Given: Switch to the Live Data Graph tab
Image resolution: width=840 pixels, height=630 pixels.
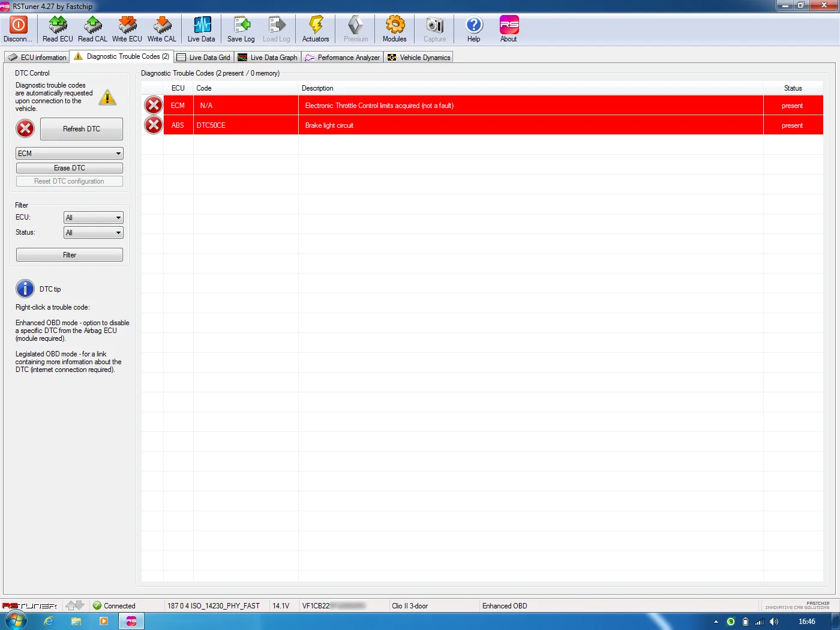Looking at the screenshot, I should (x=268, y=58).
